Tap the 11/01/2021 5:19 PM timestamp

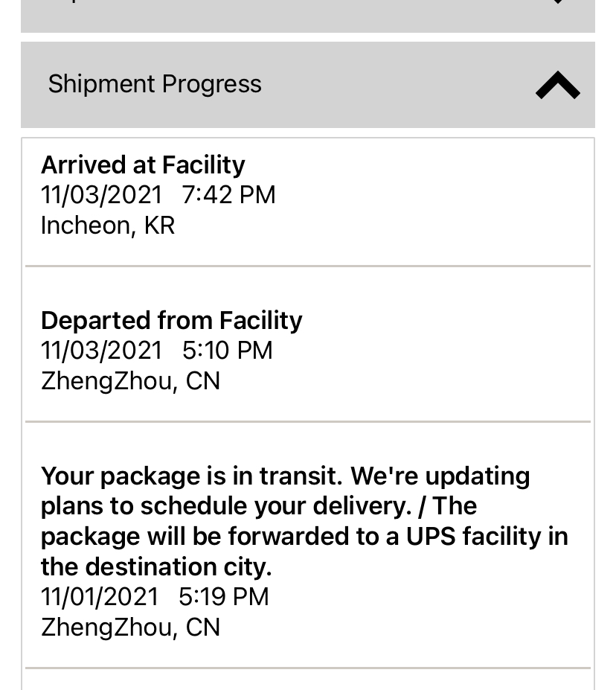pos(155,597)
